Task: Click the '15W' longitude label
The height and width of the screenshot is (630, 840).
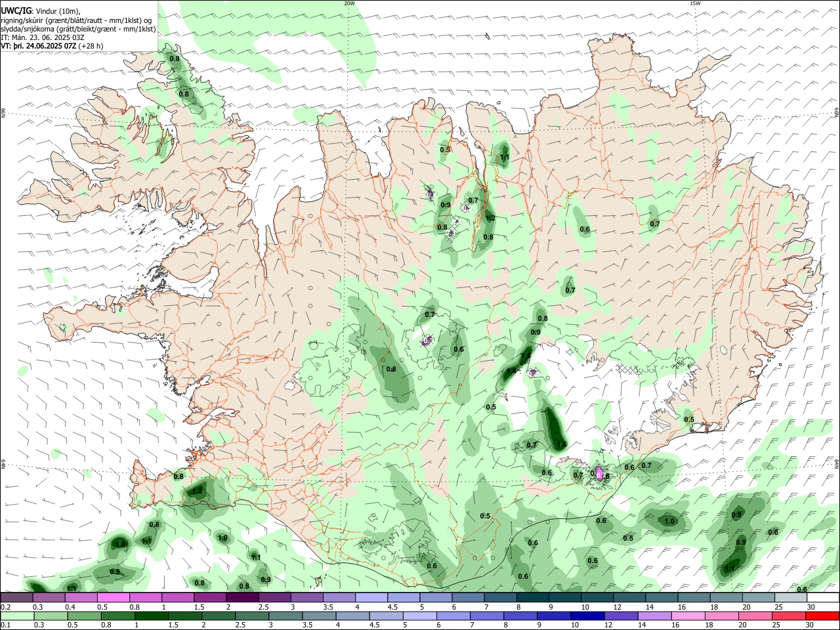Action: tap(694, 3)
